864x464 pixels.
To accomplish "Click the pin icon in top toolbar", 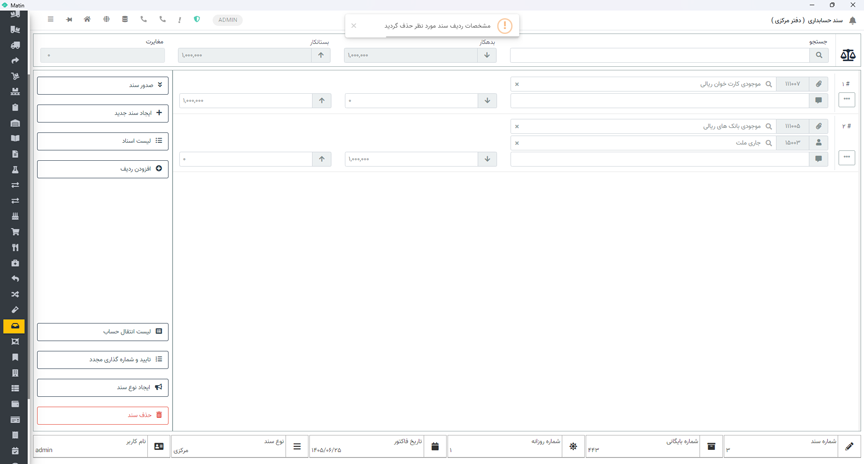I will click(x=69, y=19).
